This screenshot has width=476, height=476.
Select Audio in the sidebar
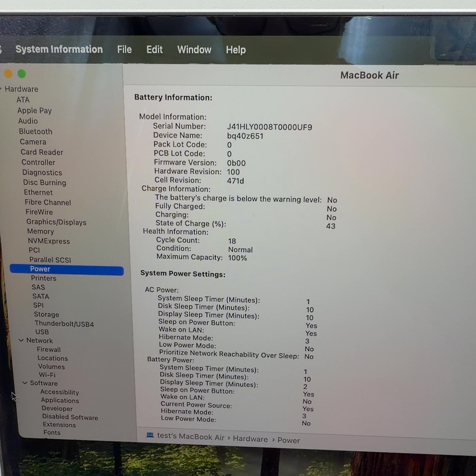point(28,121)
